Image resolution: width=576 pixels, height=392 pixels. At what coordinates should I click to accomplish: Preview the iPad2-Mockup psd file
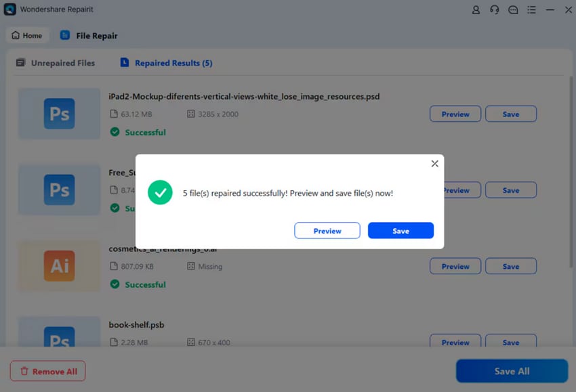(x=455, y=114)
